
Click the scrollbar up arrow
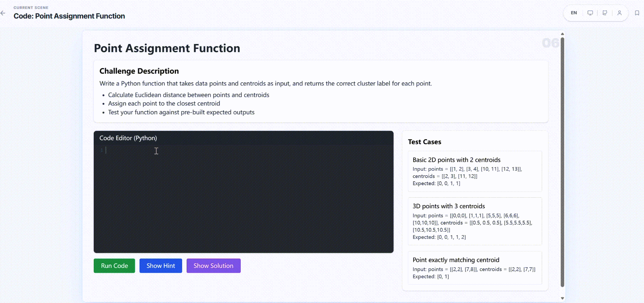(x=562, y=34)
